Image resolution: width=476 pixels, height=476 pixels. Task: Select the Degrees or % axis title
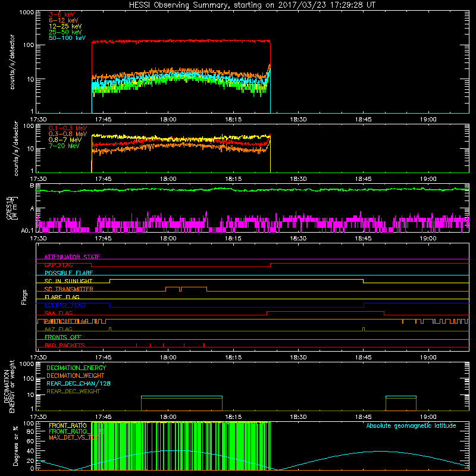[x=15, y=446]
